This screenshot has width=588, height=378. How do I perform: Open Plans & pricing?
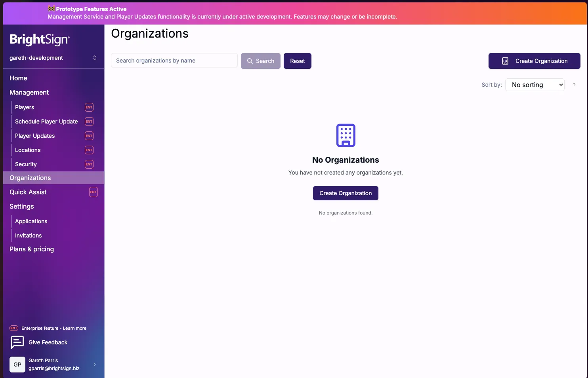32,249
